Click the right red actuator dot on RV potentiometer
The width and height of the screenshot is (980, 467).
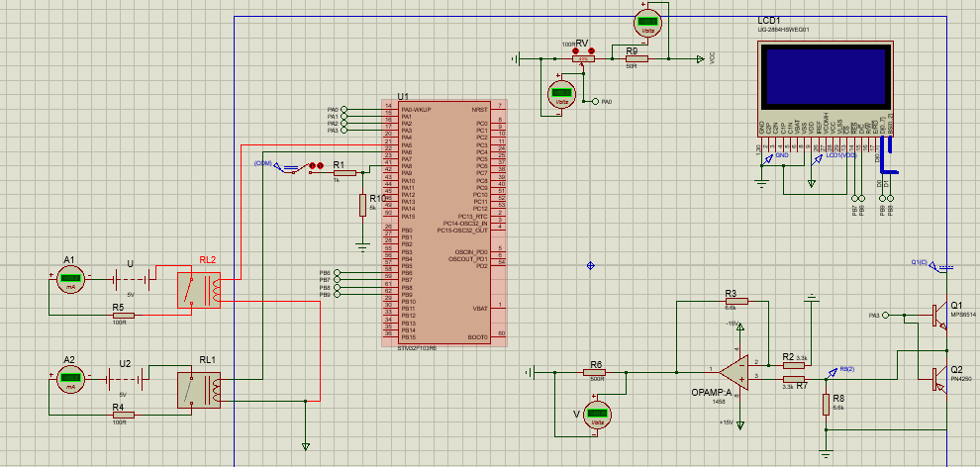click(592, 49)
